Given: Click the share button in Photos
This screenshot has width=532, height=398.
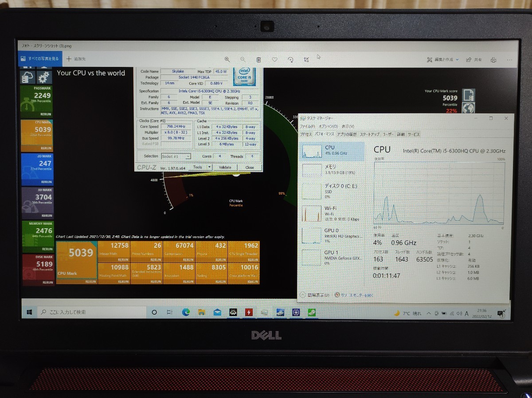Looking at the screenshot, I should 474,60.
